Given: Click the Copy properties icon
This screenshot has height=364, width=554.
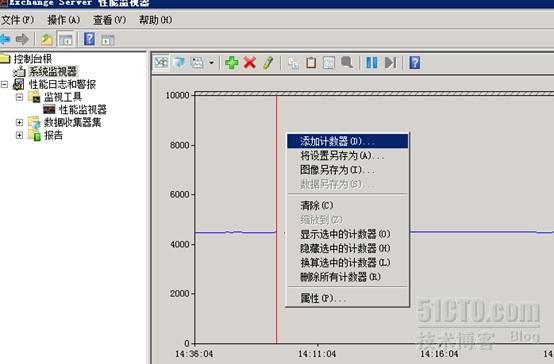Looking at the screenshot, I should pos(293,63).
